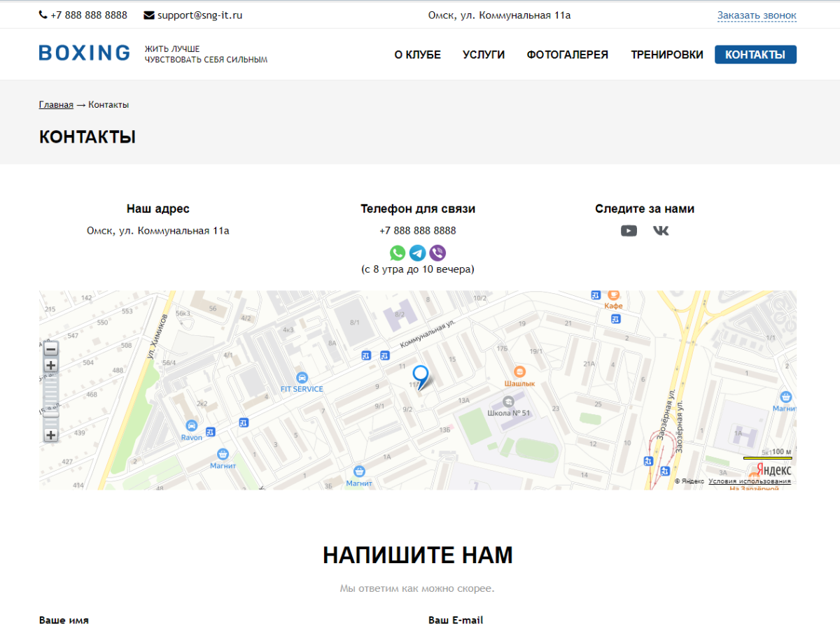Screen dimensions: 840x631
Task: Open the ТРЕНИРОВКИ menu item
Action: pos(666,55)
